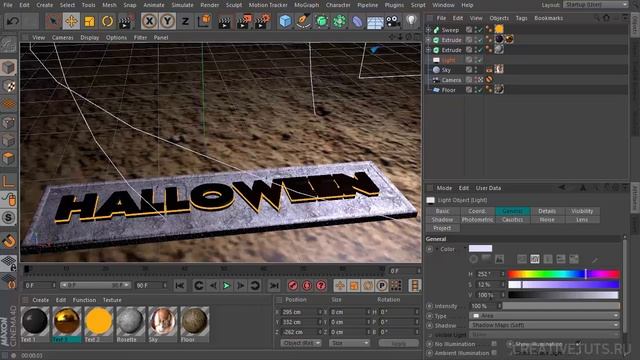Add a Floor environment object icon
The width and height of the screenshot is (640, 360).
coord(375,21)
